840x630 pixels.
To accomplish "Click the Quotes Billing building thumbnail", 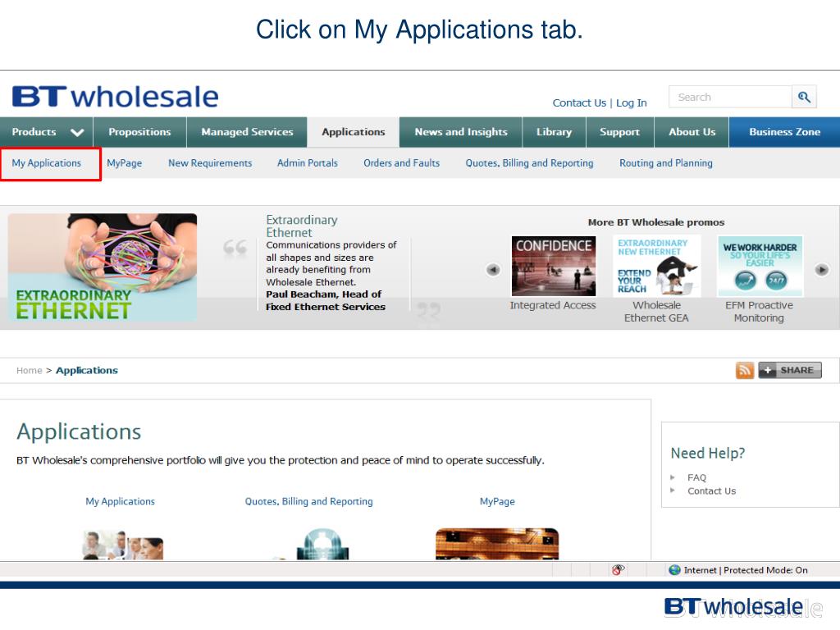I will 322,544.
